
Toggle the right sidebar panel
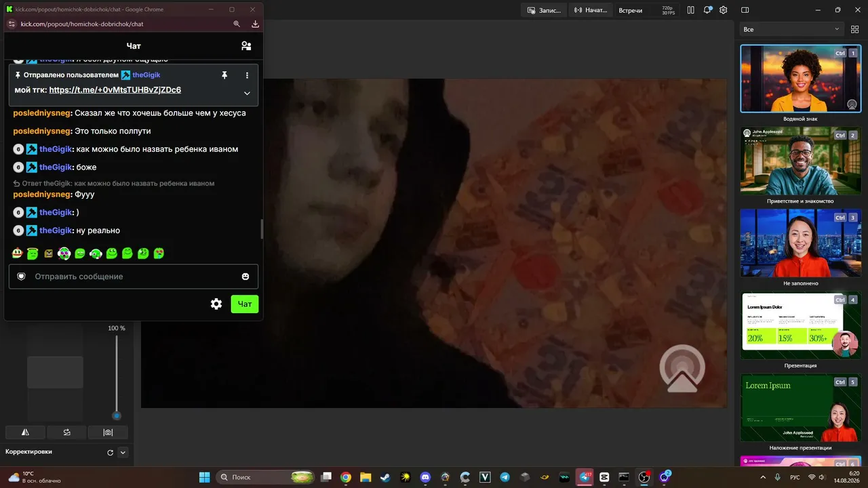745,10
